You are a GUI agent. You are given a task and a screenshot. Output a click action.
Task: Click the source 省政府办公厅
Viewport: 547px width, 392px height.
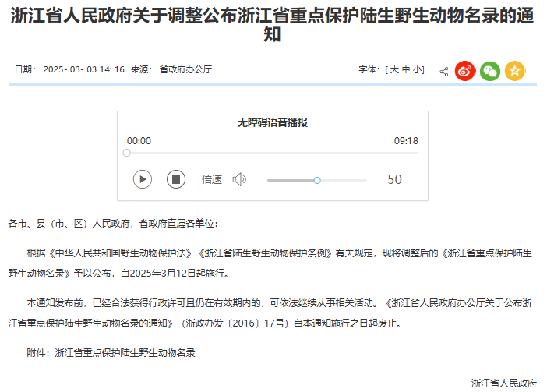[185, 69]
